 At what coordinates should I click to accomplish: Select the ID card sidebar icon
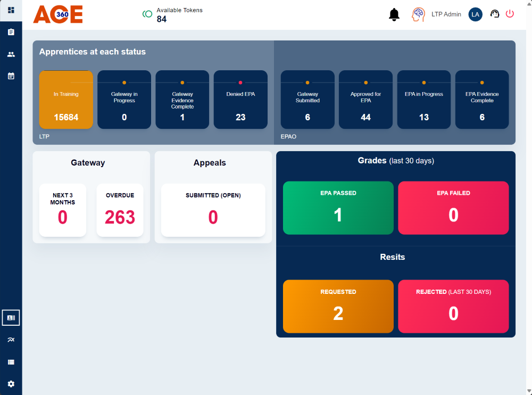[11, 318]
